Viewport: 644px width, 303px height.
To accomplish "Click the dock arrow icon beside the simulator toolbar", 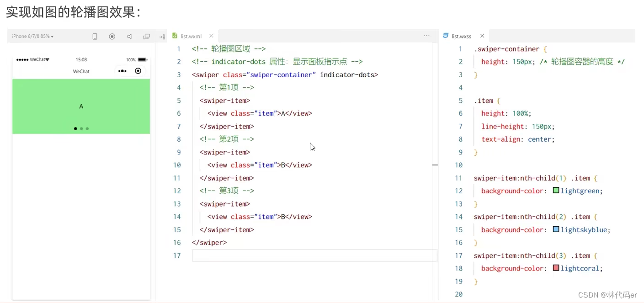I will [162, 37].
